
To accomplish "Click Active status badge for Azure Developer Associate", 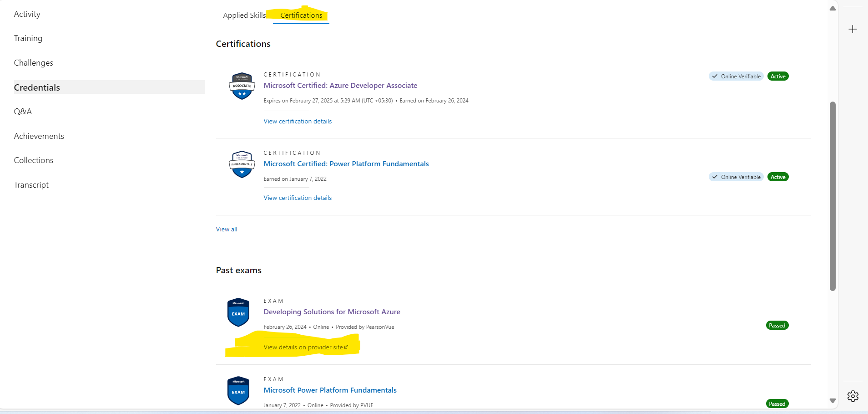I will 778,77.
